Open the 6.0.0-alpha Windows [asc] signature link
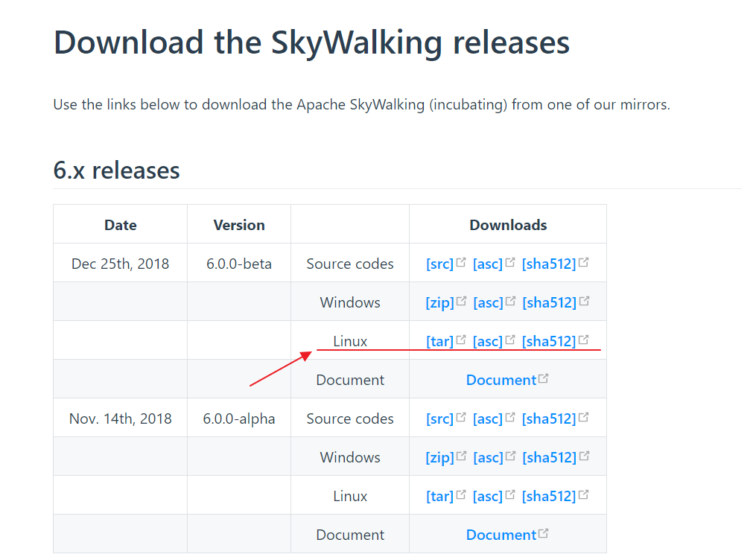Viewport: 756px width, 557px height. coord(488,457)
